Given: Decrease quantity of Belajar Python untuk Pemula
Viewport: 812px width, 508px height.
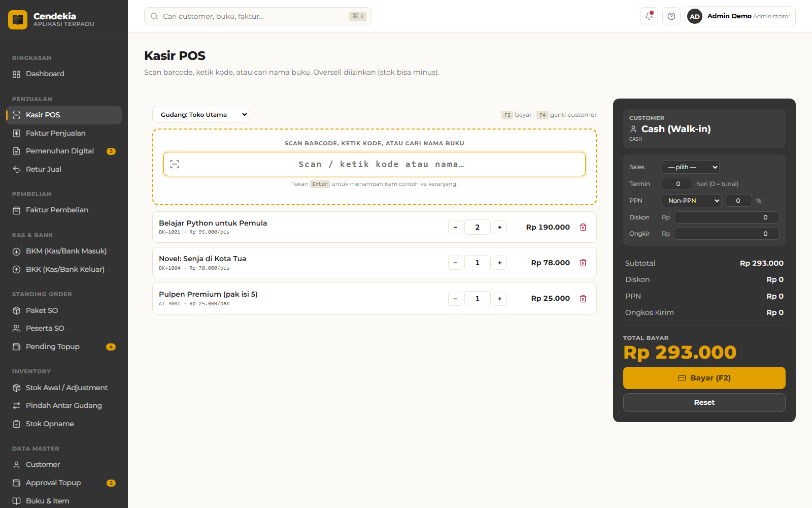Looking at the screenshot, I should click(455, 227).
